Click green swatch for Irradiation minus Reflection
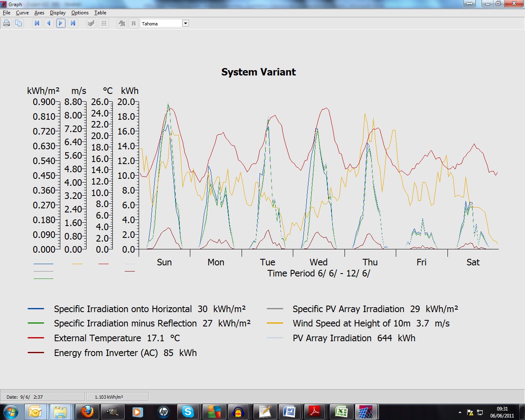 [36, 323]
